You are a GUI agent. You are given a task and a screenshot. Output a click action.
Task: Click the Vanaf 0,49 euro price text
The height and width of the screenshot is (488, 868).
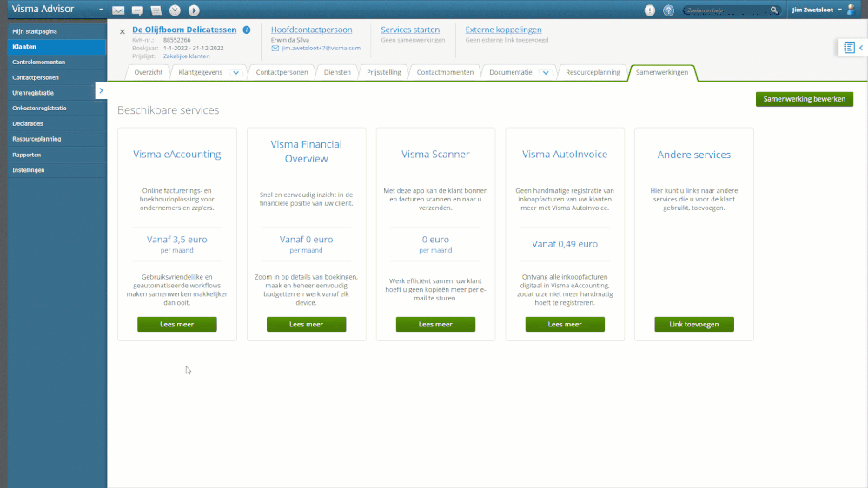coord(565,244)
